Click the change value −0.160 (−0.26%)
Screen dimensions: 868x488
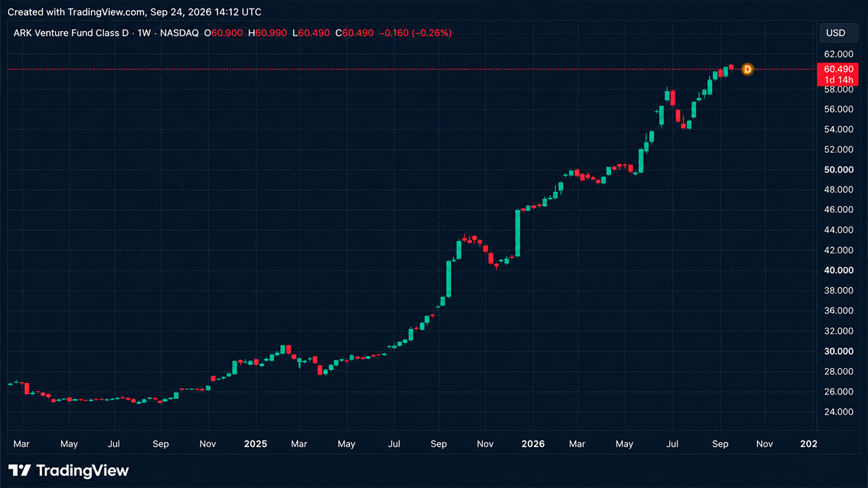pos(415,33)
